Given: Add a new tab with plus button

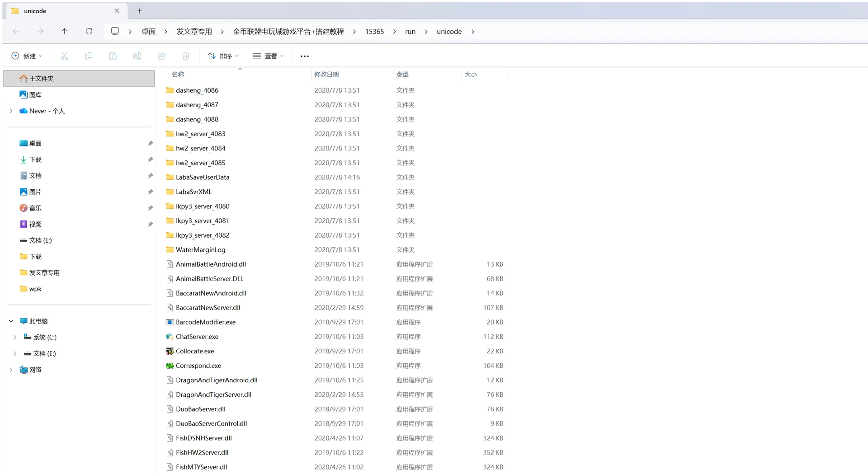Looking at the screenshot, I should point(139,10).
